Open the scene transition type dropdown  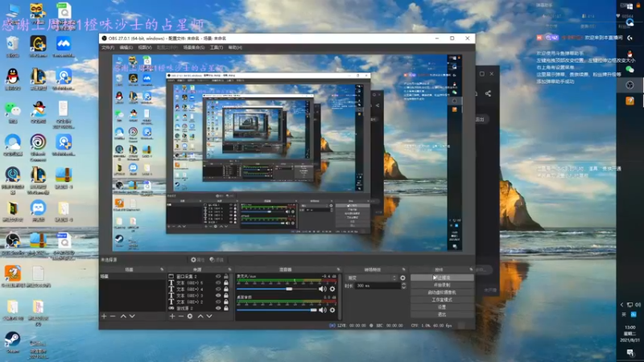tap(372, 278)
